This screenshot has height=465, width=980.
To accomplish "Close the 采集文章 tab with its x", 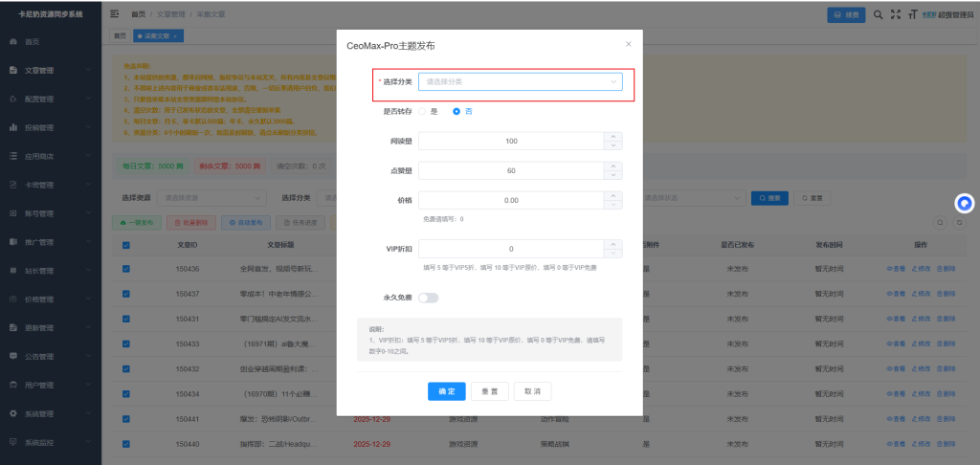I will point(175,36).
